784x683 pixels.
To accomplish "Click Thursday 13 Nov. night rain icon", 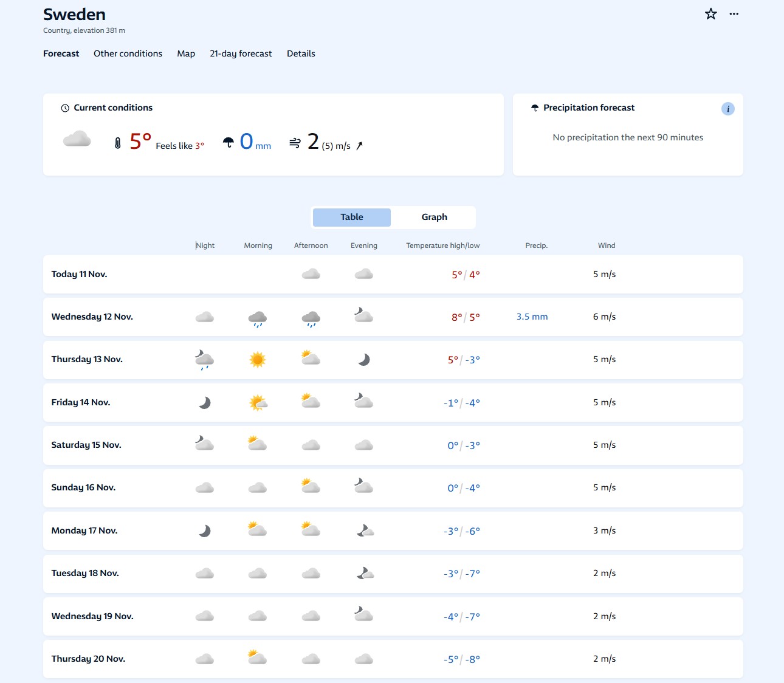I will click(x=204, y=360).
